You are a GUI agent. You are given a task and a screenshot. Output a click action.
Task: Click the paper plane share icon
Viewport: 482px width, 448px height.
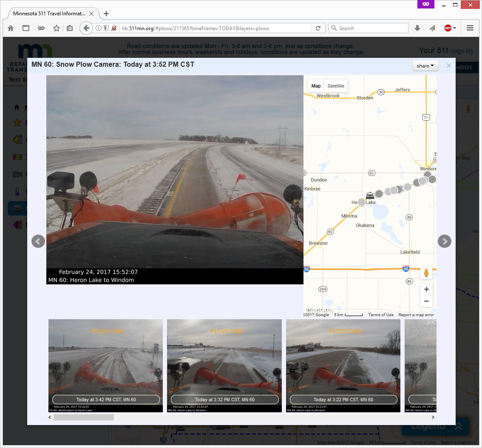point(432,28)
